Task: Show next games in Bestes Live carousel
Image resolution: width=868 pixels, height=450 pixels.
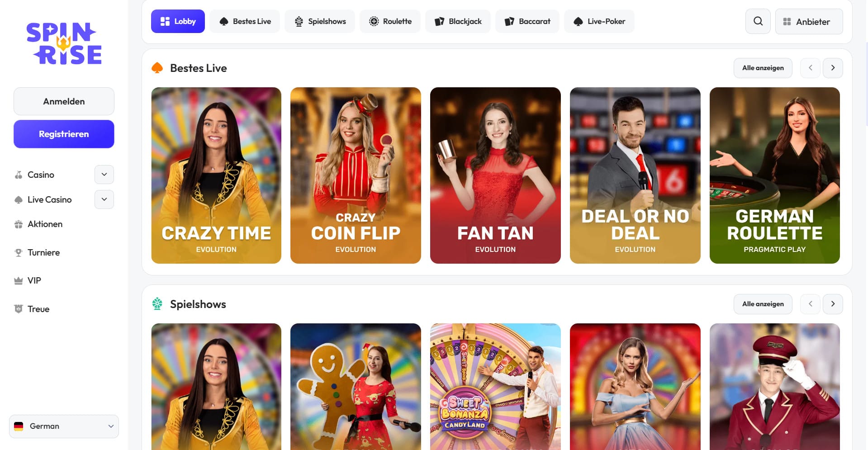Action: [x=833, y=68]
